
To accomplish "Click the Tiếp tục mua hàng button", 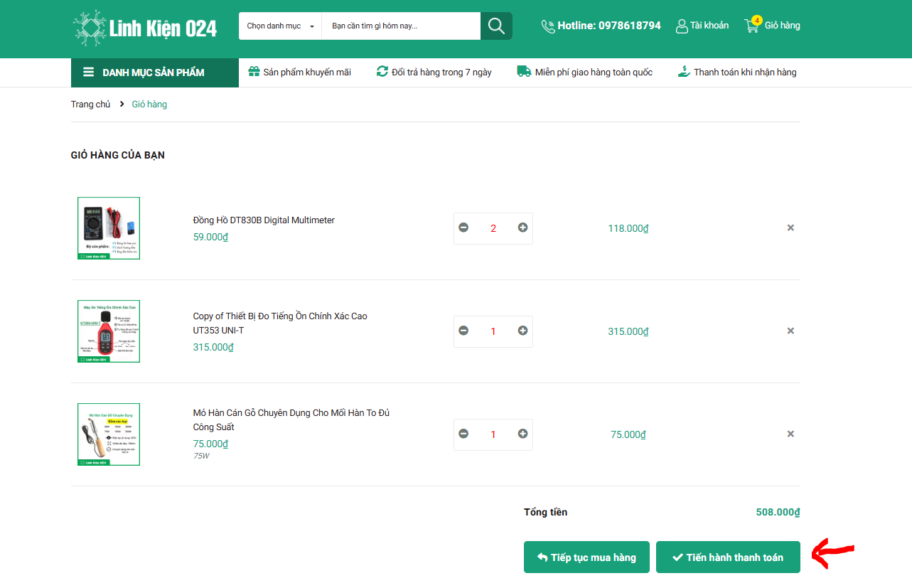I will coord(586,557).
